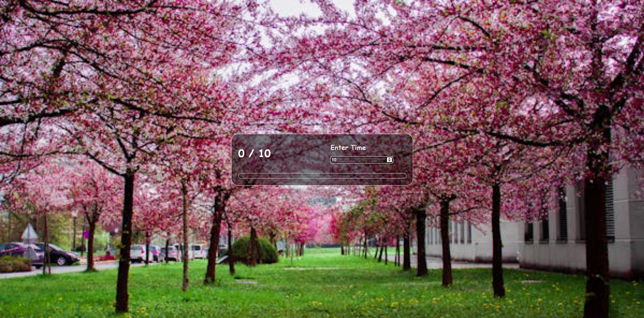Click the left edge of the progress bar
Image resolution: width=644 pixels, height=318 pixels.
241,175
